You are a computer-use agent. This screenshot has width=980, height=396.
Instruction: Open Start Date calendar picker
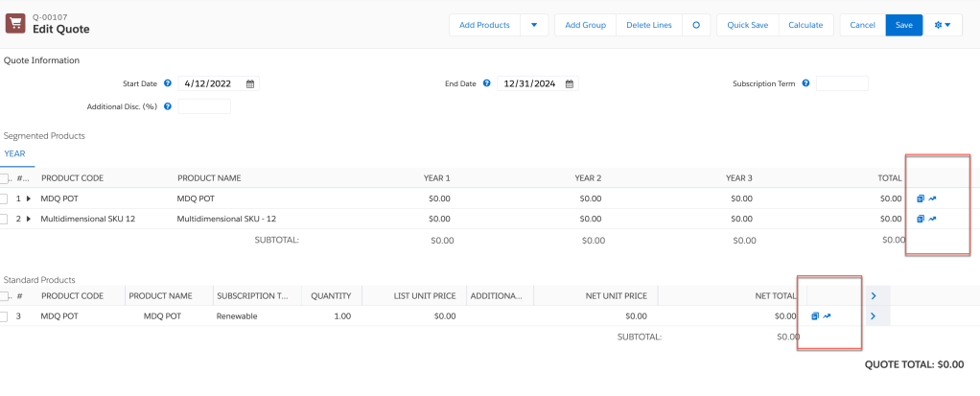250,84
